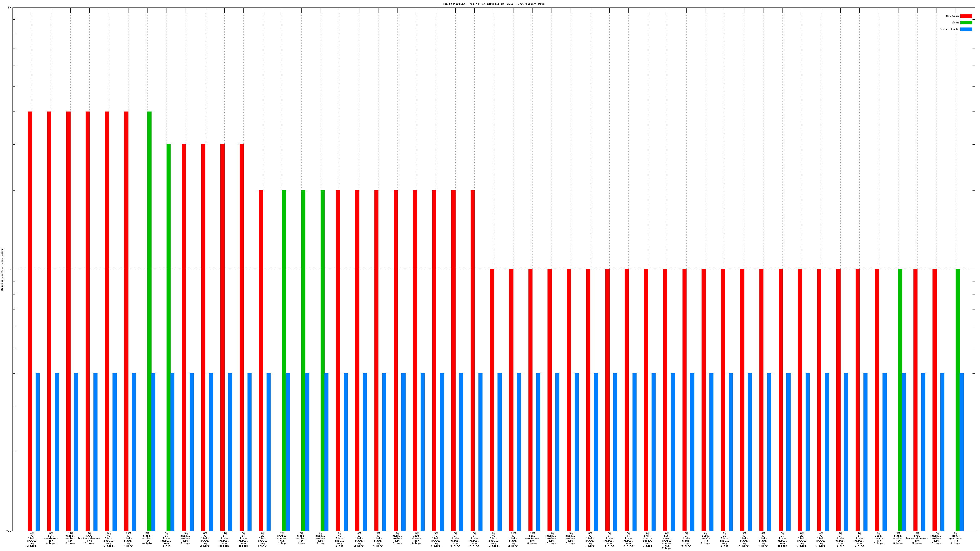980x551 pixels.
Task: Click the blue Score (0..1) legend swatch
Action: pyautogui.click(x=966, y=29)
